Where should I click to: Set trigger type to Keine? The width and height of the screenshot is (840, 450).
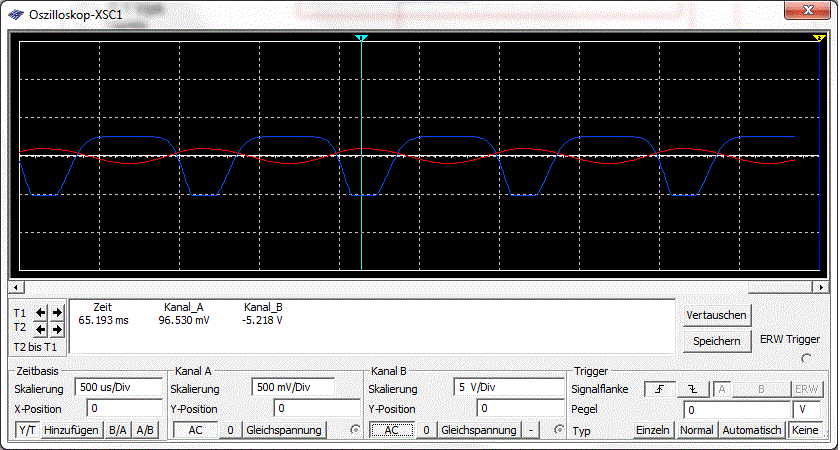pyautogui.click(x=805, y=430)
